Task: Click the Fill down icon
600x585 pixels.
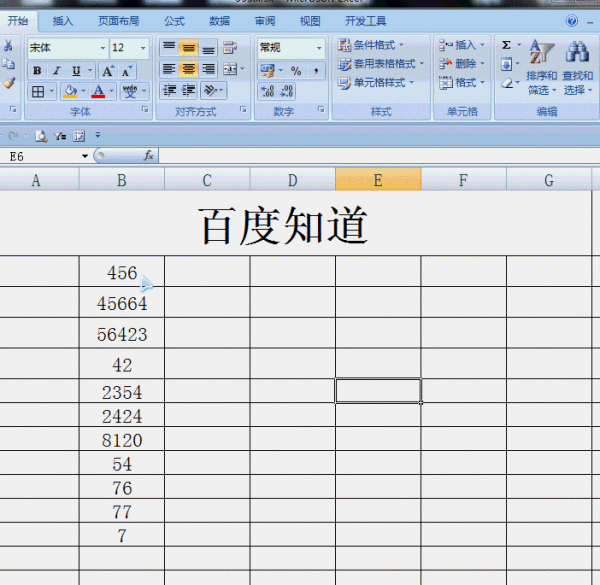Action: pyautogui.click(x=506, y=64)
